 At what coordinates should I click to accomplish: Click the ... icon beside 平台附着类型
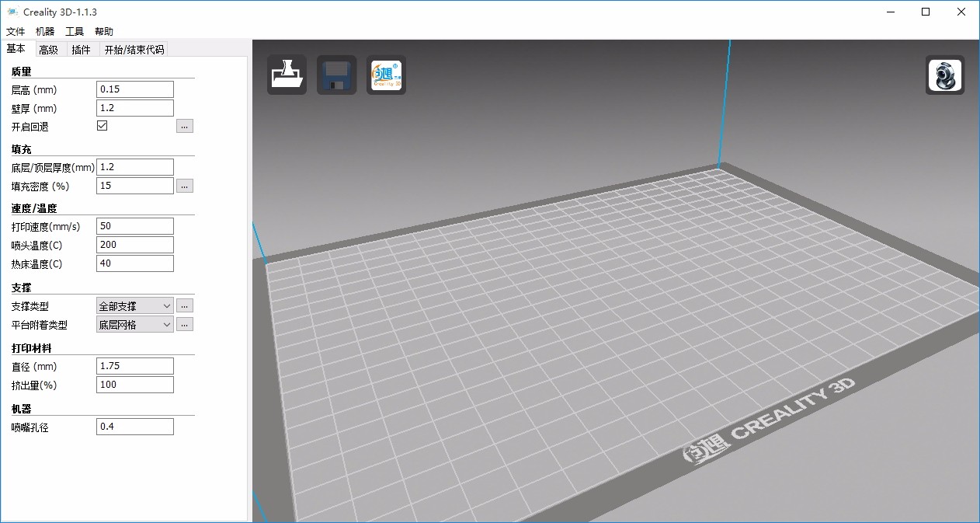coord(184,324)
